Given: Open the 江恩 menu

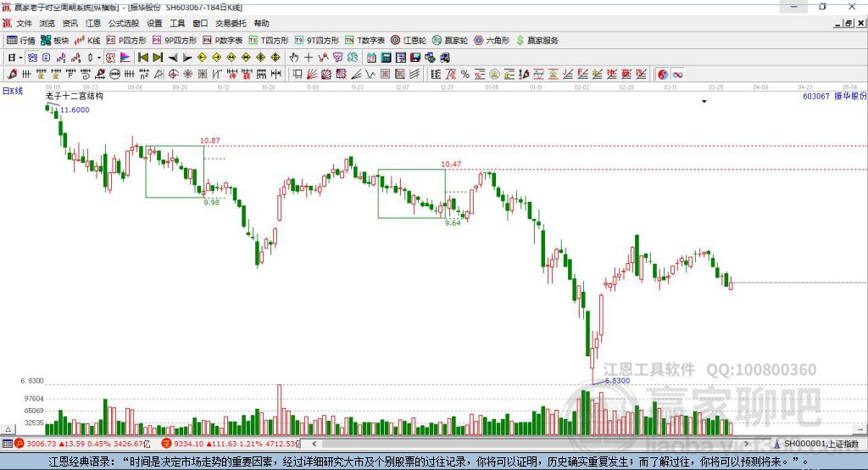Looking at the screenshot, I should [x=93, y=23].
